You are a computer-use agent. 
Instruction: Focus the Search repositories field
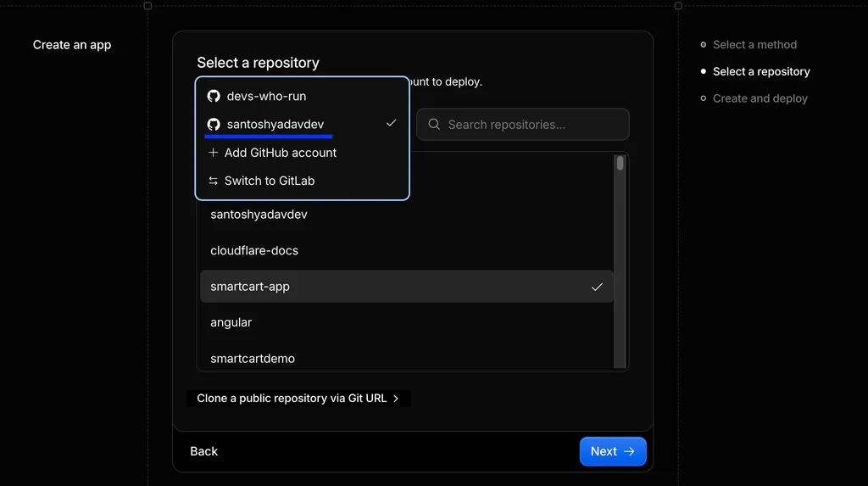point(522,124)
